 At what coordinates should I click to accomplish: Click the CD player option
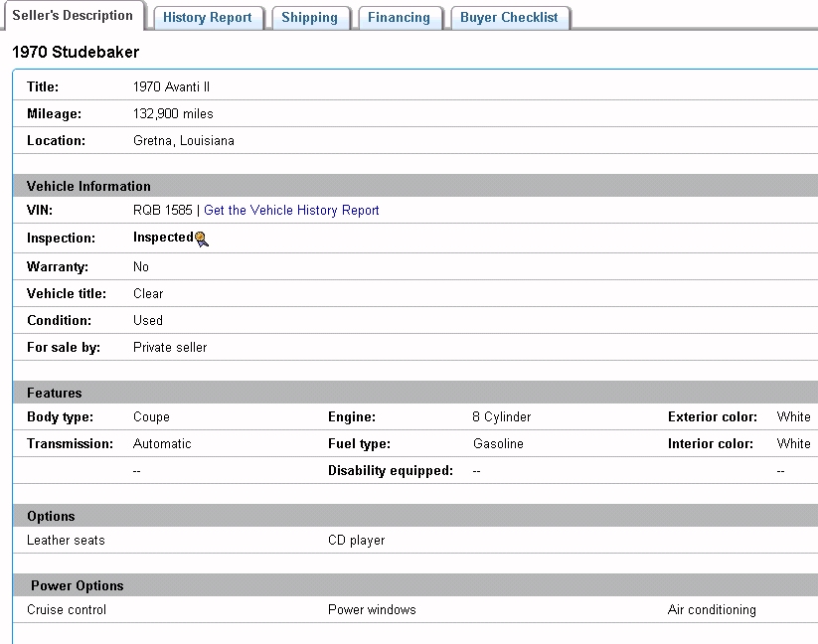click(356, 541)
